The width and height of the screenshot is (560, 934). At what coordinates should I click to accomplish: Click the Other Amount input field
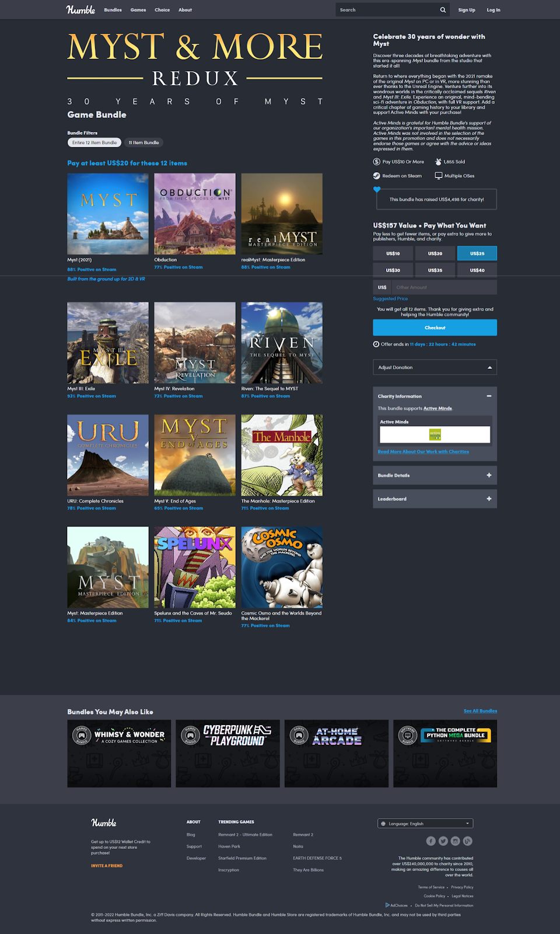click(444, 287)
